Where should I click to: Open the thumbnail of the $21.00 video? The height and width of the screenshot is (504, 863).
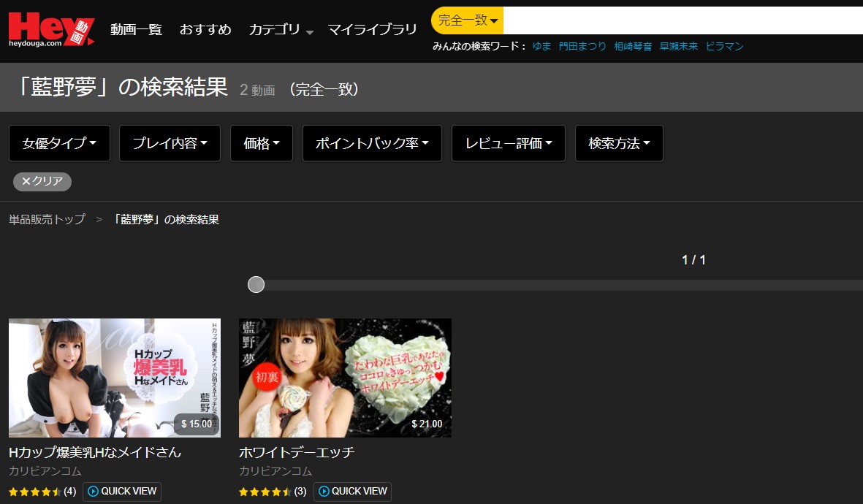click(345, 378)
